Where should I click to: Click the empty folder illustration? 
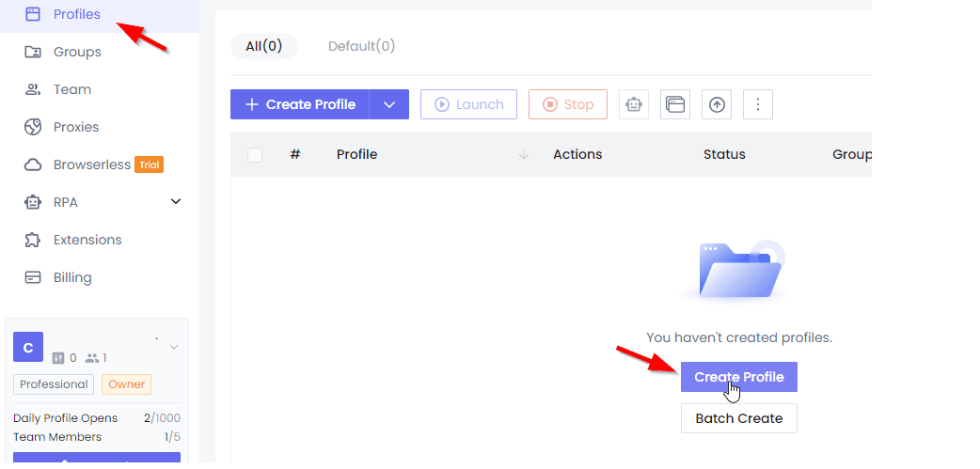(x=739, y=270)
